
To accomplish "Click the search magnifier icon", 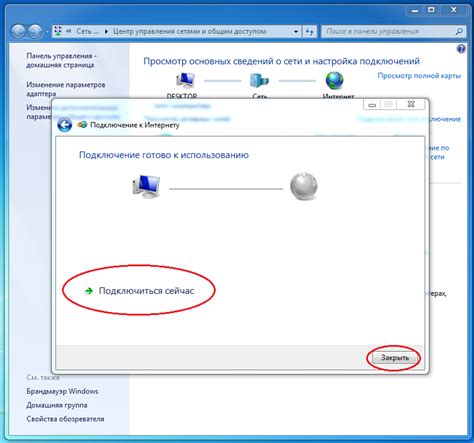I will pos(459,31).
